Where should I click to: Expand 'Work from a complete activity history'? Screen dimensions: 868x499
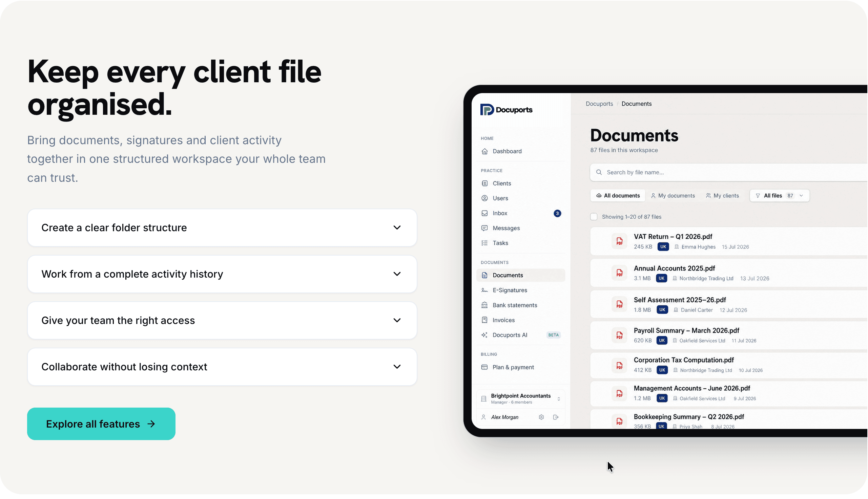click(222, 274)
